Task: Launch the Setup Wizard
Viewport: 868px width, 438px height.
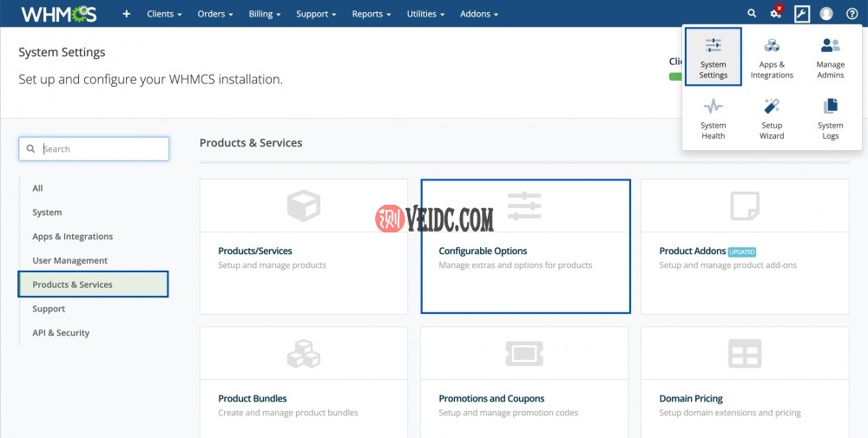Action: click(x=772, y=118)
